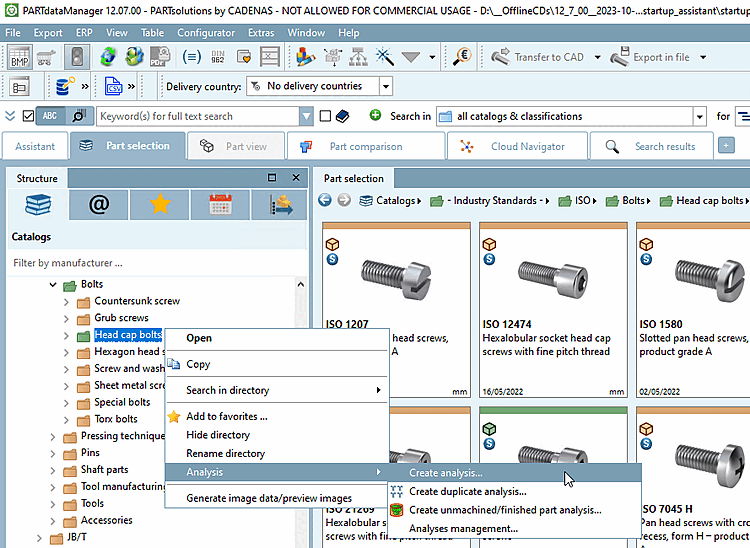Click the keyword full text search field
750x548 pixels.
coord(198,116)
